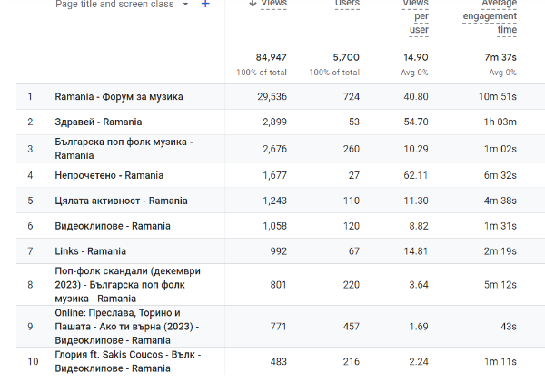Click average views per user 14.90
545x392 pixels.
tap(416, 57)
